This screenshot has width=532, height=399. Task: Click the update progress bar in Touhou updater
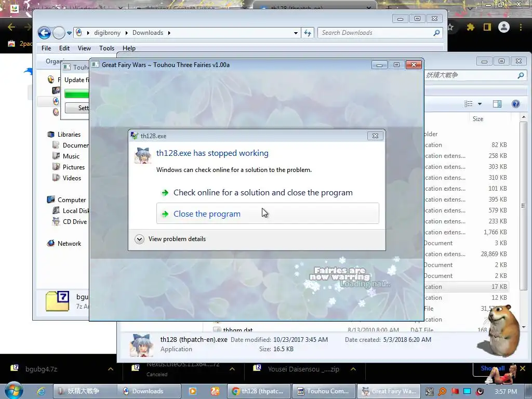(x=77, y=94)
